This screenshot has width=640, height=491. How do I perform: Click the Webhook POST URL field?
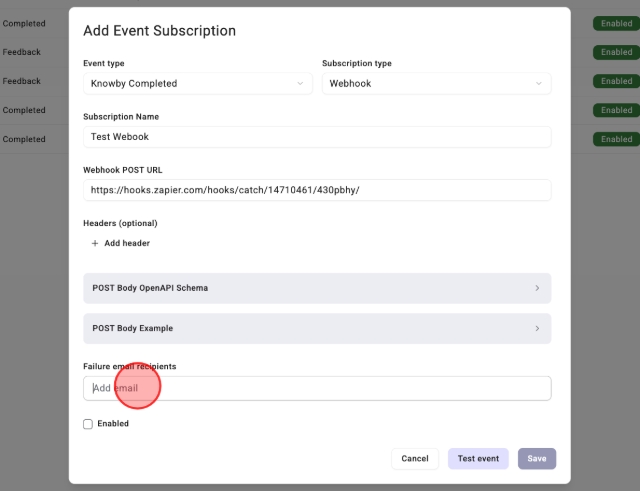[317, 190]
